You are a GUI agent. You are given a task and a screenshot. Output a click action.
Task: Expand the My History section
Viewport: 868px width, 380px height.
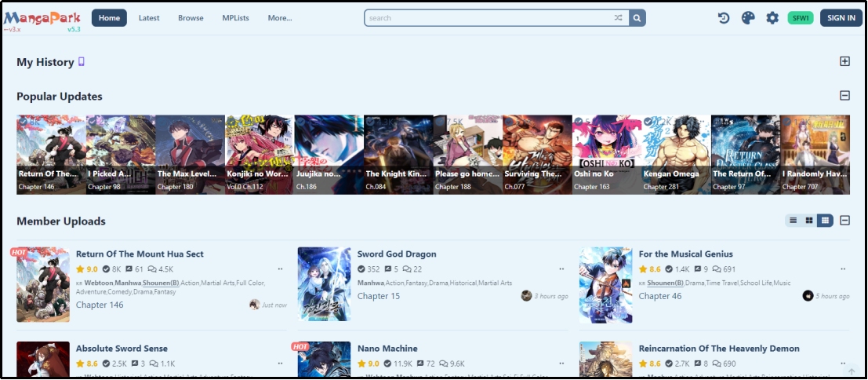click(844, 61)
